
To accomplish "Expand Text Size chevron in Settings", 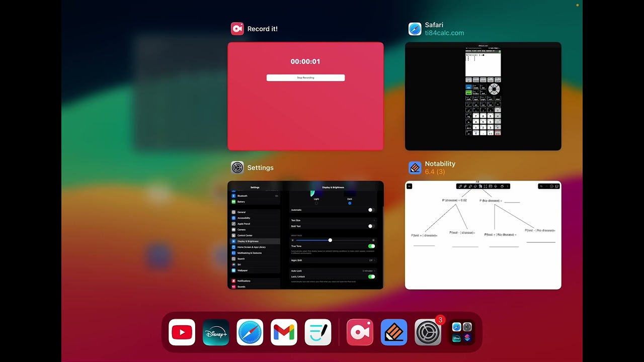I will click(375, 220).
